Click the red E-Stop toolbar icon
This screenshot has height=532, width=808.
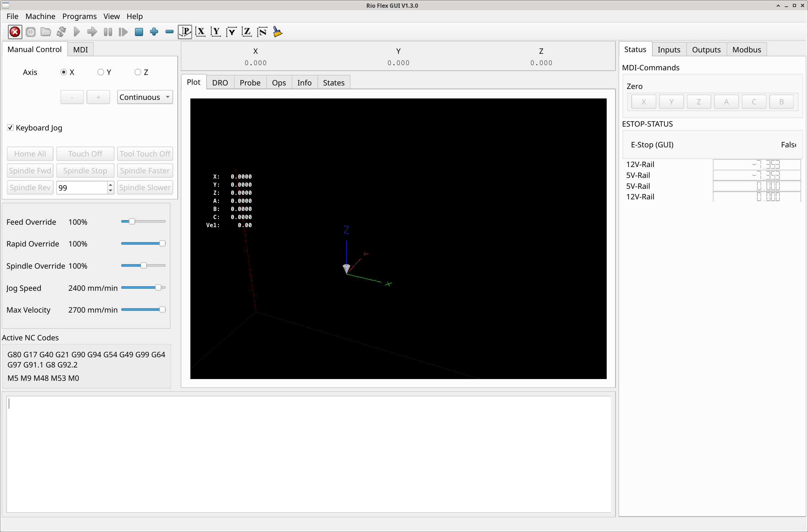click(x=15, y=32)
